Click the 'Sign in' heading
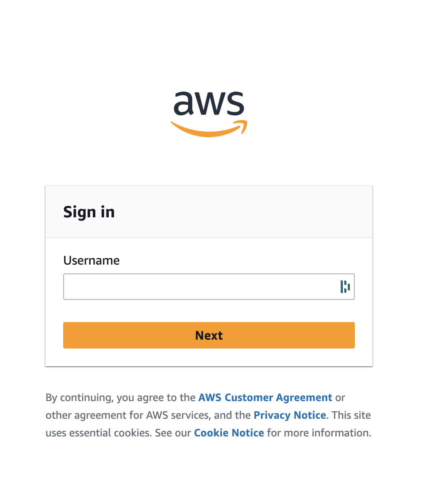Image resolution: width=425 pixels, height=504 pixels. pos(89,212)
